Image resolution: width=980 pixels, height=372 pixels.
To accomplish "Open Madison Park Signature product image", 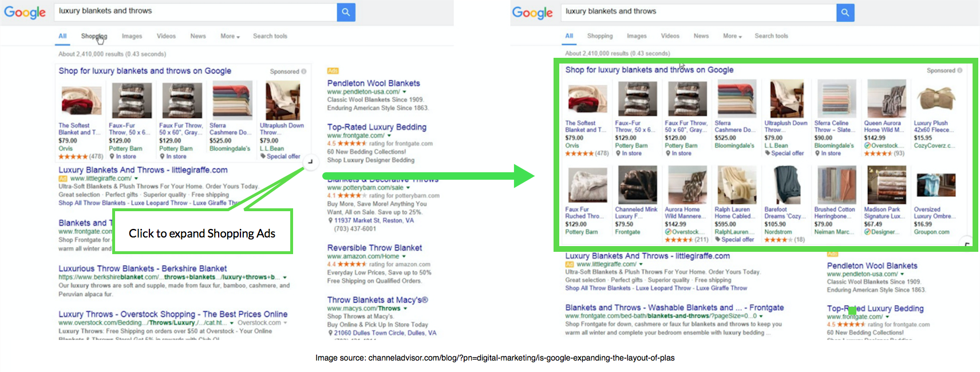I will [x=886, y=185].
